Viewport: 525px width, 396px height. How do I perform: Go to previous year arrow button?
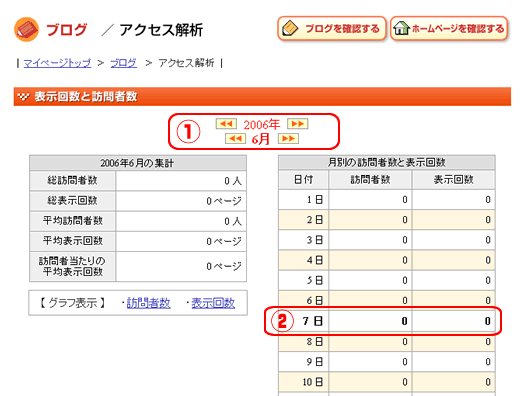226,124
